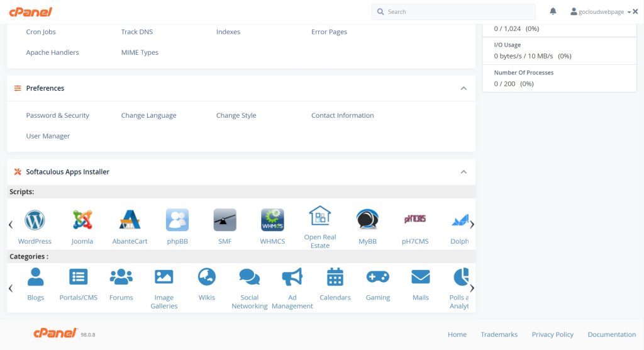Open Apache Handlers
This screenshot has height=350, width=644.
click(x=52, y=52)
